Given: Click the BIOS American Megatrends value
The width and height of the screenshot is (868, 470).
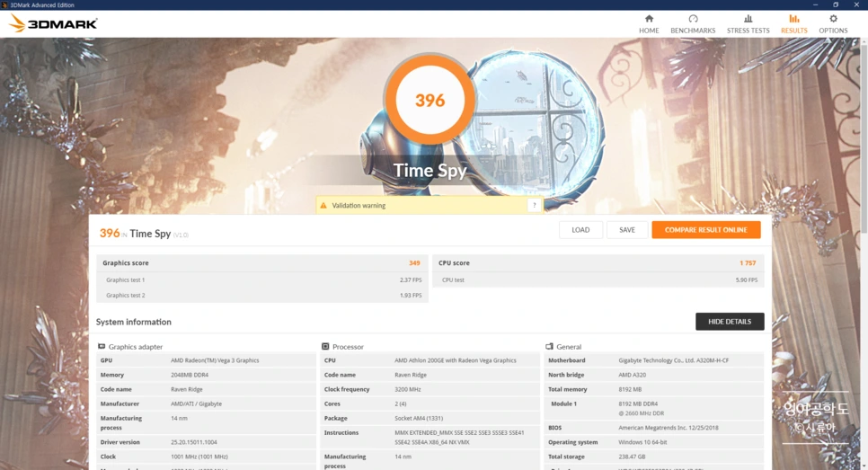Looking at the screenshot, I should pos(669,428).
